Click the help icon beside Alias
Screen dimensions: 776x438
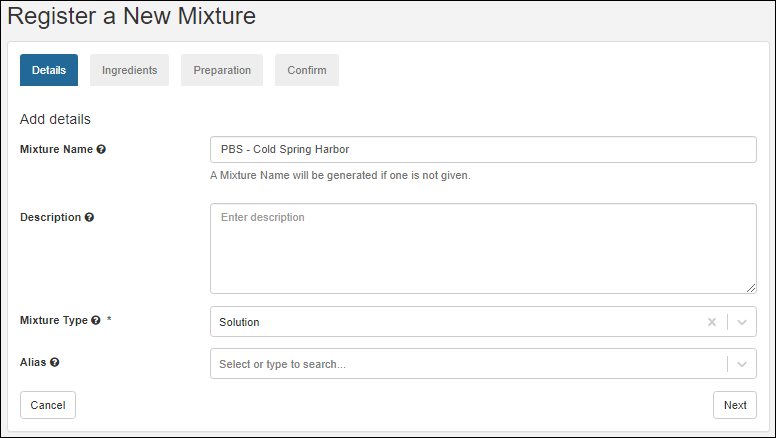point(55,363)
